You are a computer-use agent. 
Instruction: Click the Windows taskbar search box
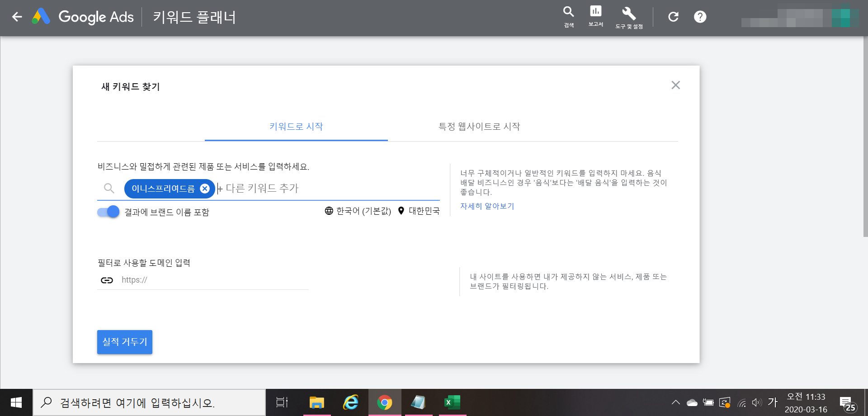(x=149, y=402)
